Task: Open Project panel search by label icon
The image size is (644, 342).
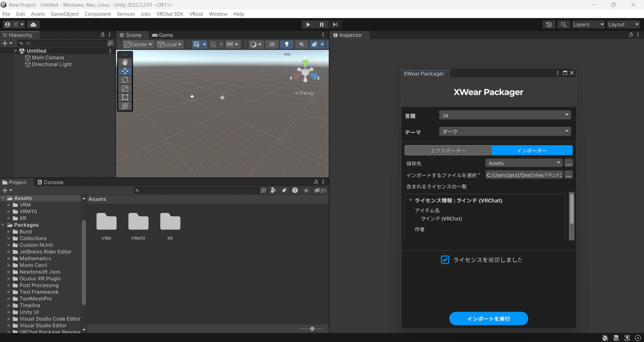Action: pyautogui.click(x=284, y=190)
